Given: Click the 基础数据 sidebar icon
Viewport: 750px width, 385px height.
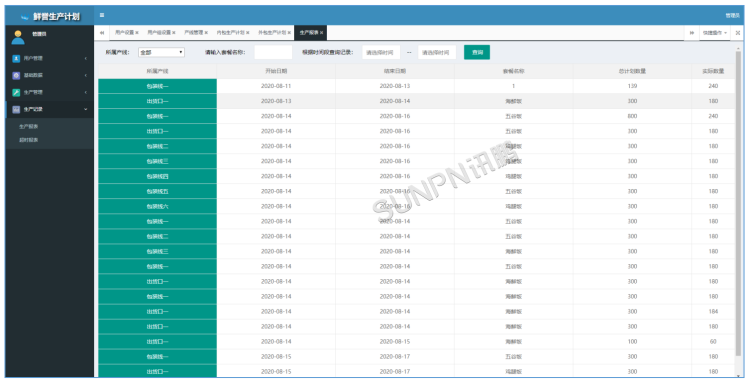Looking at the screenshot, I should pyautogui.click(x=16, y=76).
